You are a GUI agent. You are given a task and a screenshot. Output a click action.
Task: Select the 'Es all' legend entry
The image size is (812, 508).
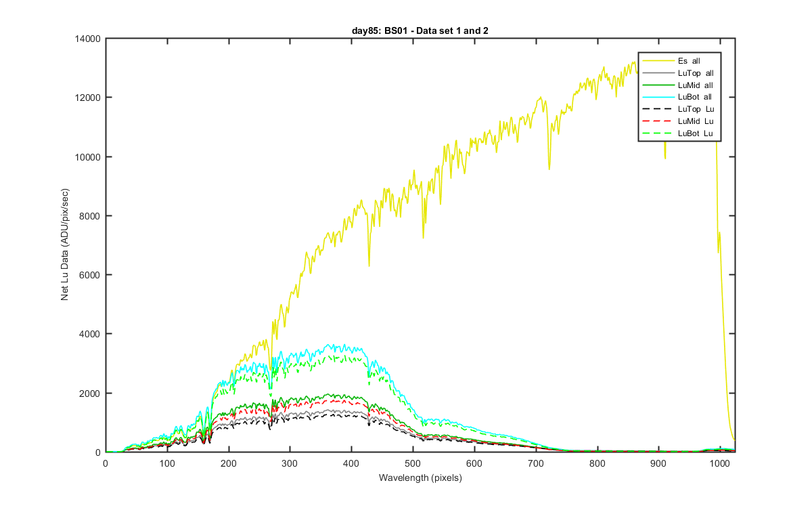click(x=679, y=61)
